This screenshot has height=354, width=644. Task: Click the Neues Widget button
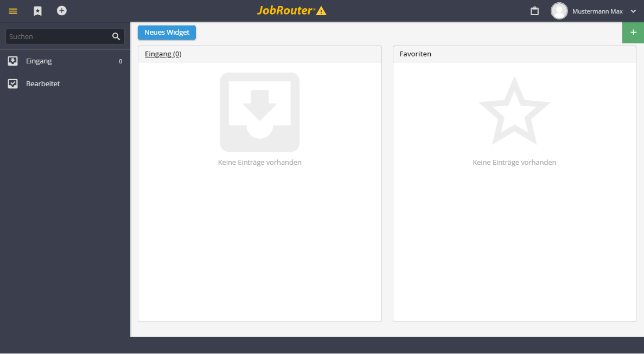167,33
